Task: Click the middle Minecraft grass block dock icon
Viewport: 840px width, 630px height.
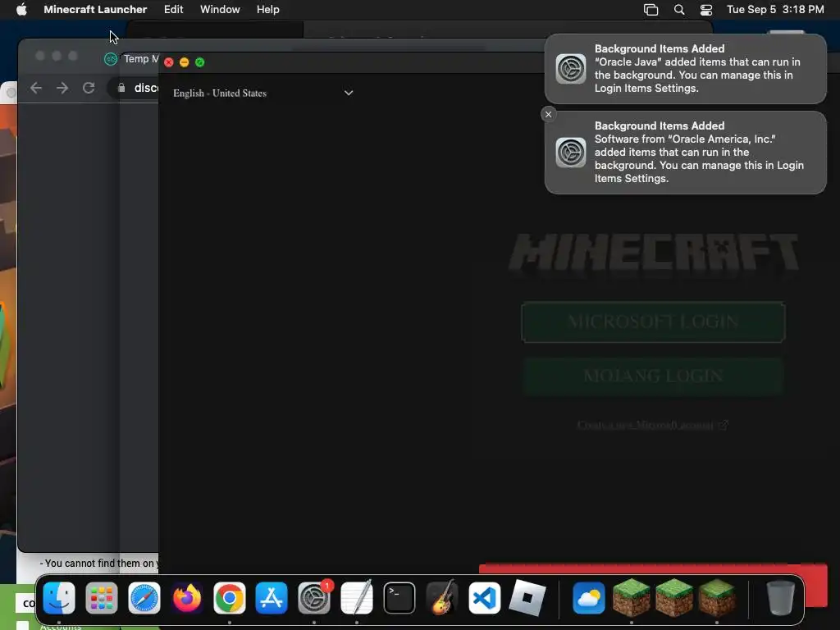Action: [674, 598]
